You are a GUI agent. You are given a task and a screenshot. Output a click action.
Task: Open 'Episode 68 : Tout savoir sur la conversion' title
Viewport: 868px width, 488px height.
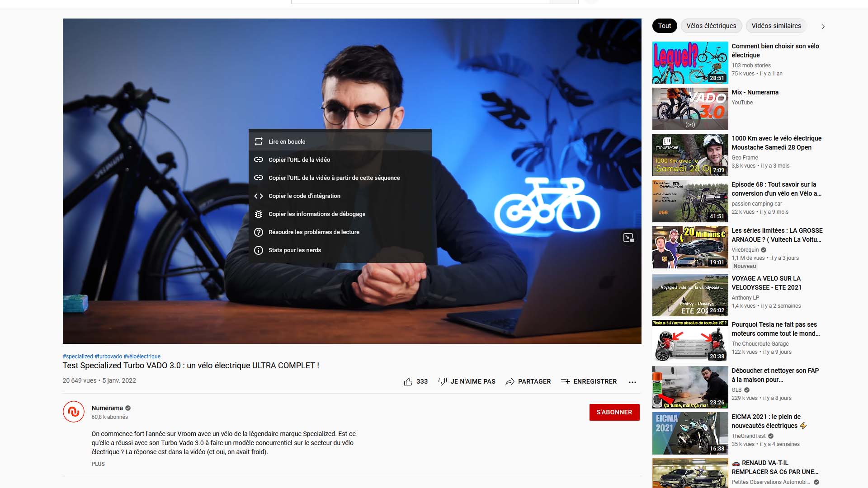(776, 189)
